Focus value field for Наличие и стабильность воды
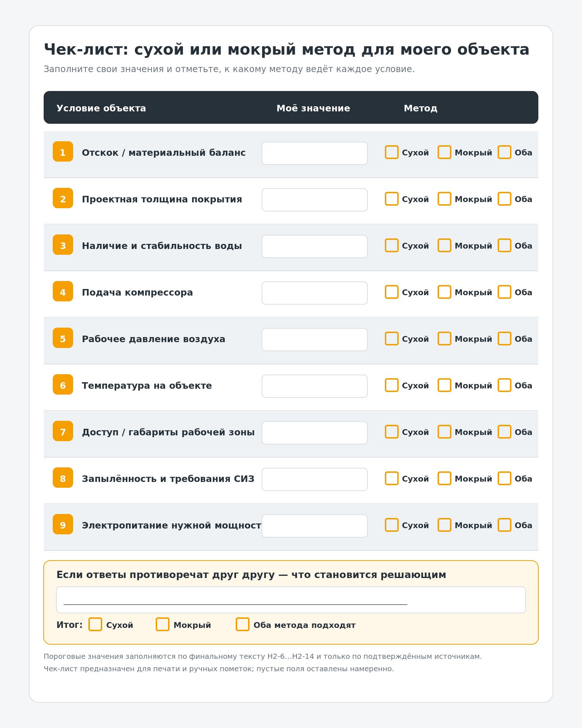Image resolution: width=582 pixels, height=728 pixels. (315, 246)
